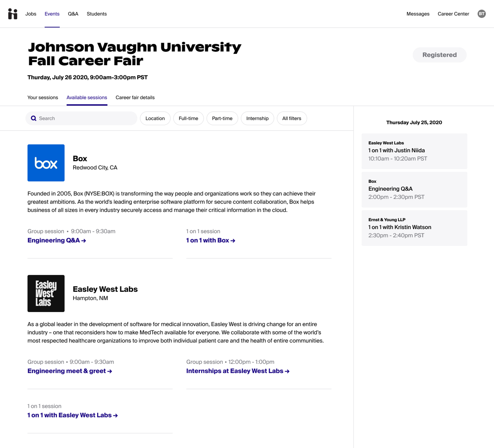Toggle the Part-time filter chip
The image size is (494, 448).
point(222,119)
